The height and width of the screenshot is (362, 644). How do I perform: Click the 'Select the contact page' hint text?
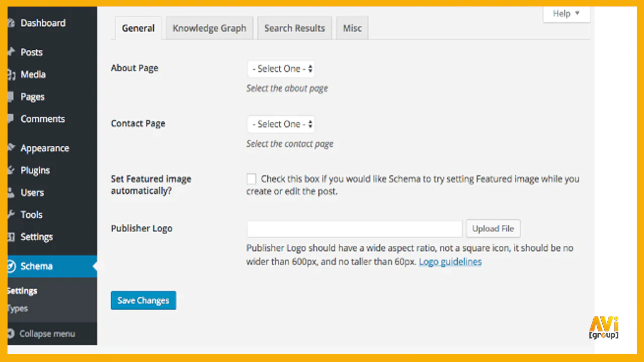(x=290, y=144)
